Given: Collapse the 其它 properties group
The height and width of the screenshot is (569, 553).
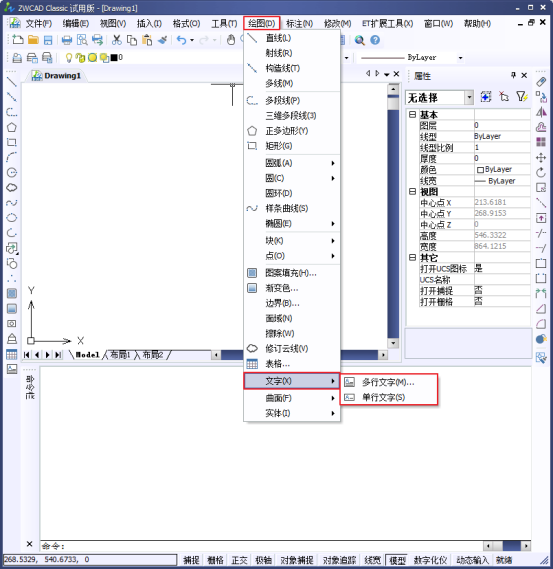Looking at the screenshot, I should (412, 257).
